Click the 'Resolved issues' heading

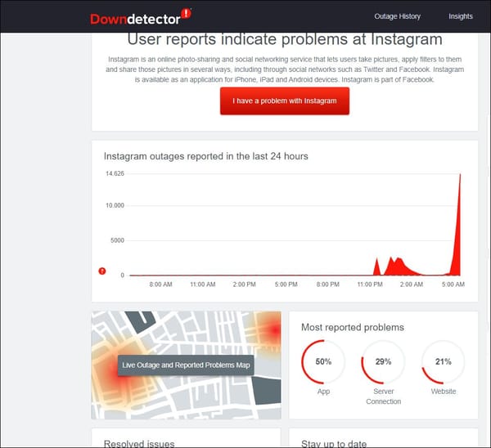(x=139, y=444)
